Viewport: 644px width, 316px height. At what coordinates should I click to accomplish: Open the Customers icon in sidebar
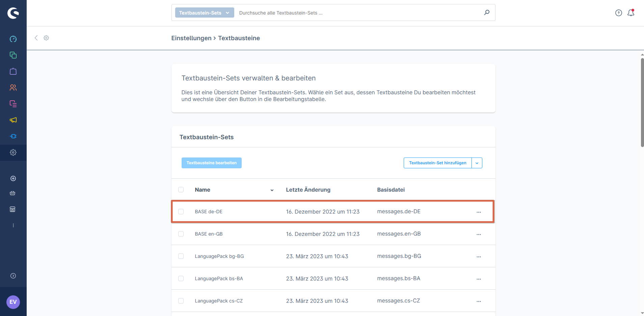13,88
